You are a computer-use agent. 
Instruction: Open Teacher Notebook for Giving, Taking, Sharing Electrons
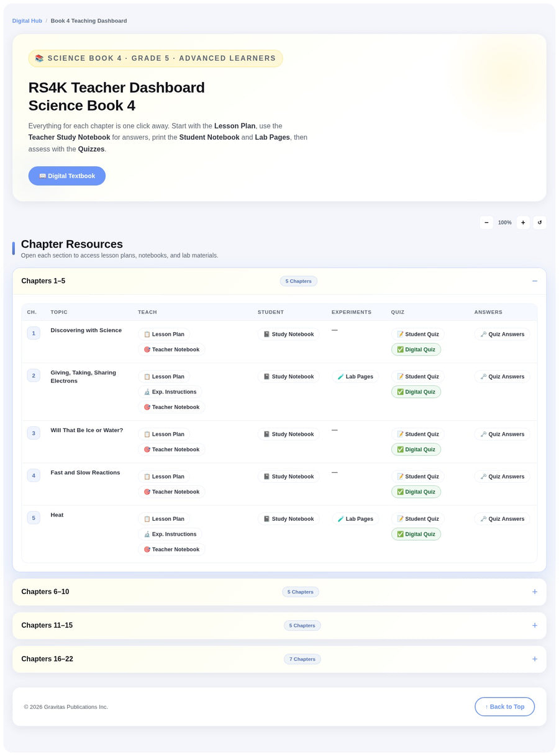coord(171,407)
